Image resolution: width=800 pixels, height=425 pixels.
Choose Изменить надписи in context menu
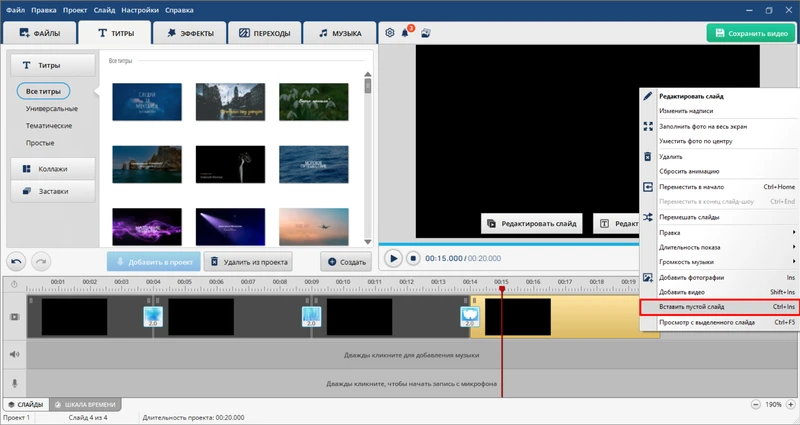pyautogui.click(x=686, y=111)
